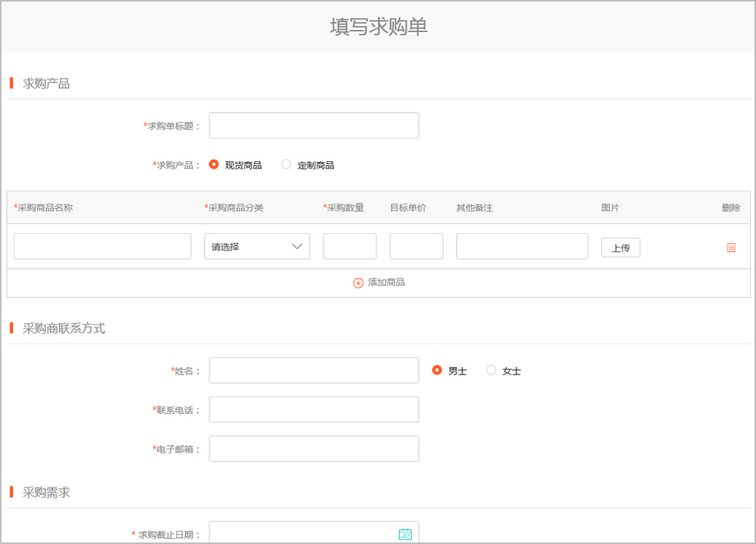The height and width of the screenshot is (544, 756).
Task: Focus the 姓名 input field
Action: [314, 370]
